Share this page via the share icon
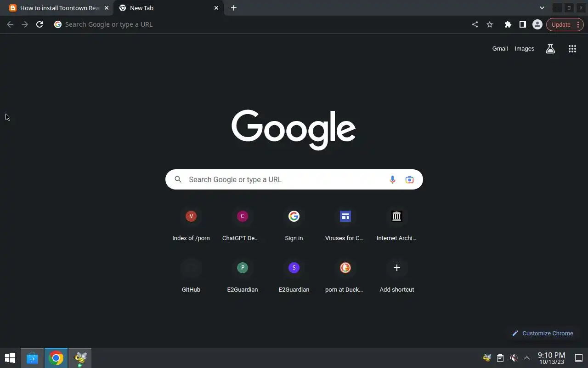The height and width of the screenshot is (368, 588). pos(475,24)
